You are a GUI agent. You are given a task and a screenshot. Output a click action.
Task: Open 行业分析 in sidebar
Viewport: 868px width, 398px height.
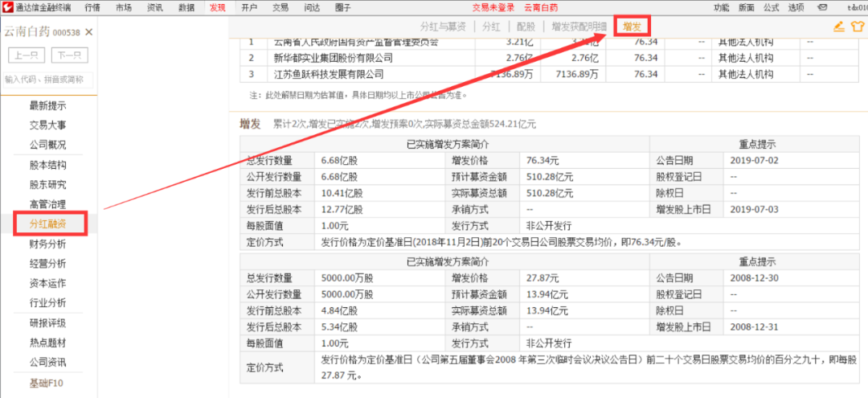[x=47, y=303]
